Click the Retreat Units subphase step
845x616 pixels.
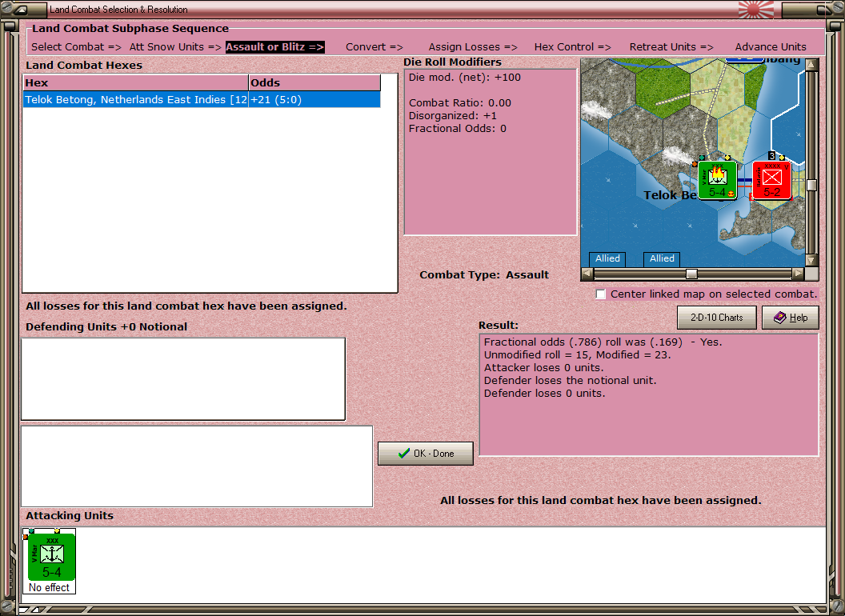coord(671,47)
